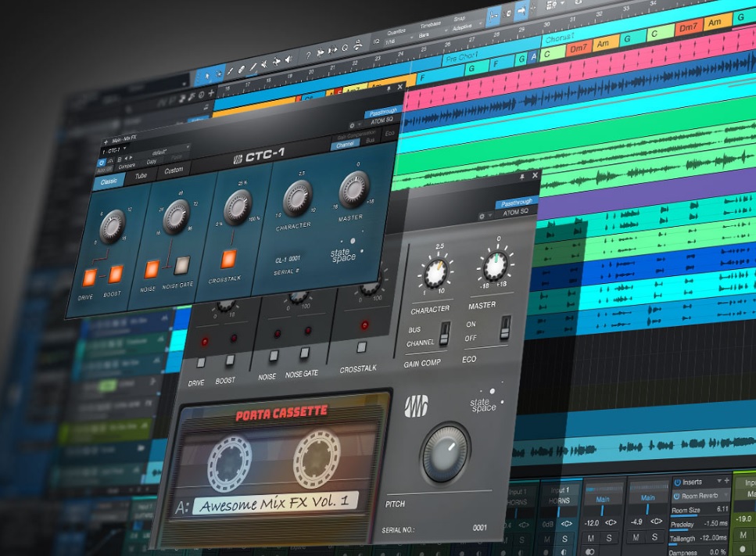Image resolution: width=756 pixels, height=556 pixels.
Task: Flip the Eco On/Off switch on Porta Cassette
Action: pyautogui.click(x=505, y=328)
